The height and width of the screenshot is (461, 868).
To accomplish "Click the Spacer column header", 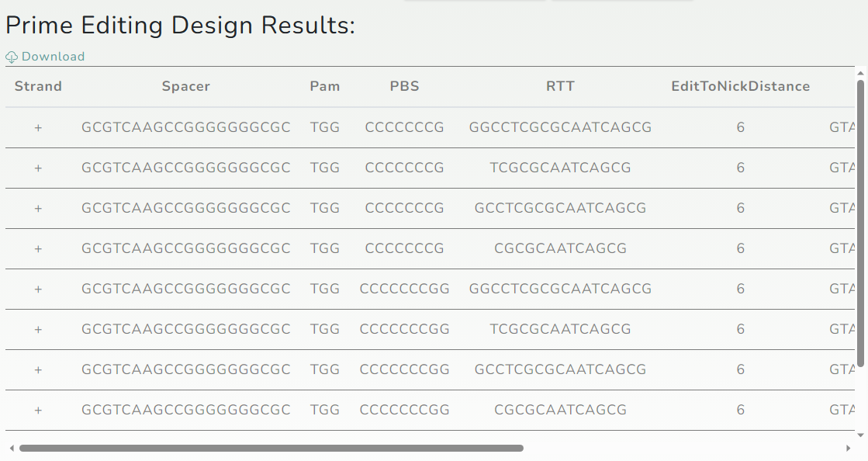I will point(186,86).
